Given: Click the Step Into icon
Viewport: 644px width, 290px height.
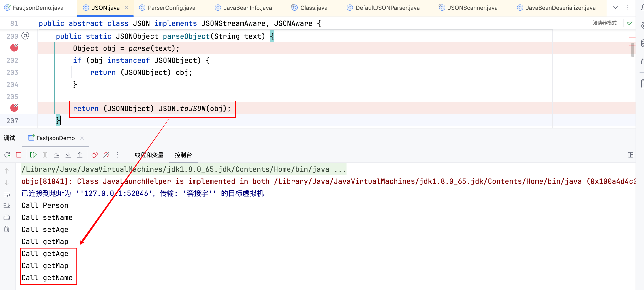Looking at the screenshot, I should [x=68, y=155].
